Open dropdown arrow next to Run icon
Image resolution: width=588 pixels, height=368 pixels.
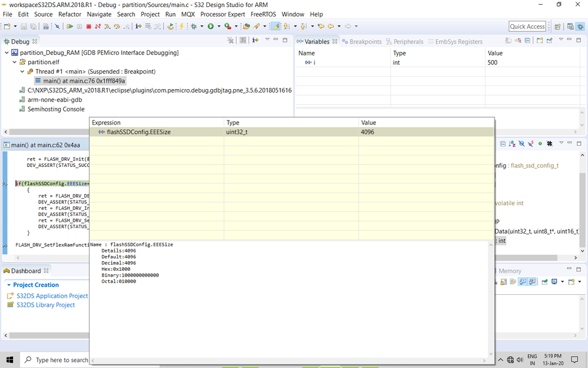click(219, 27)
